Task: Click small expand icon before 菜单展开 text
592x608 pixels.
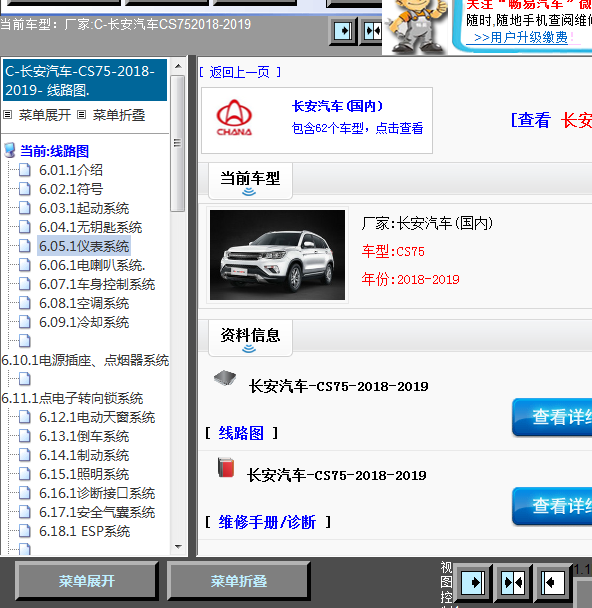Action: 7,114
